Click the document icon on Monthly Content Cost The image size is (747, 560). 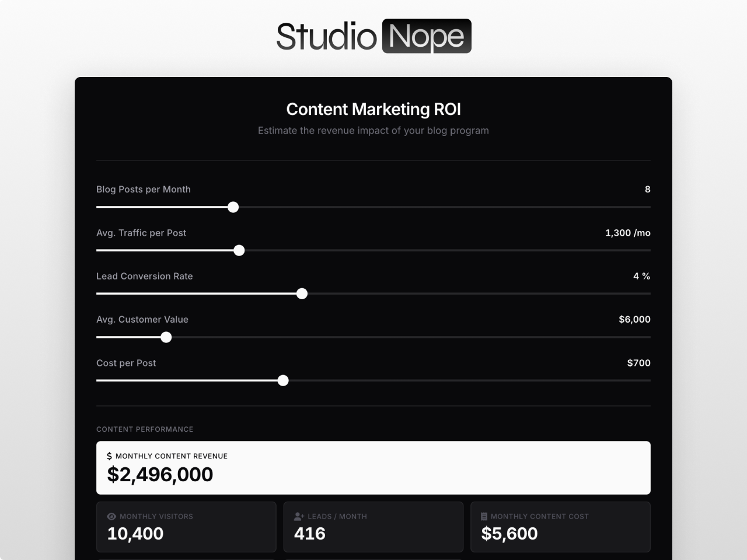[484, 516]
